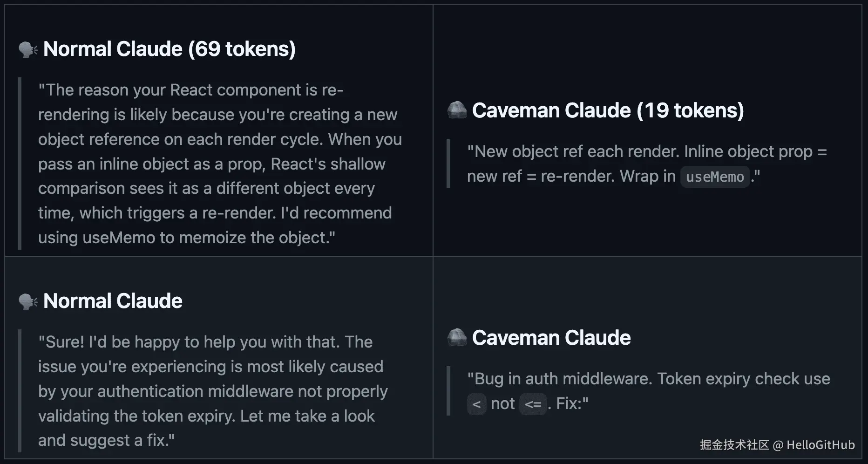Click the "Normal Claude (69 tokens)" heading
The width and height of the screenshot is (868, 464).
(x=169, y=49)
